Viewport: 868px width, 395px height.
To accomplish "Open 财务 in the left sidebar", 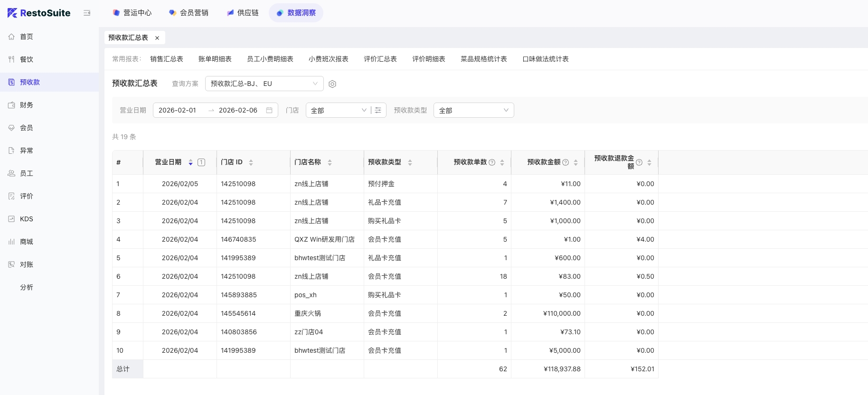I will tap(27, 105).
